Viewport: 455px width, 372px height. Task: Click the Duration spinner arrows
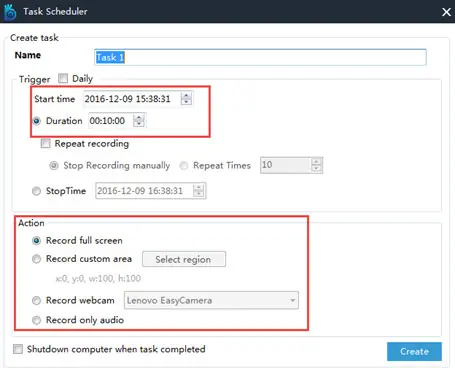coord(139,121)
